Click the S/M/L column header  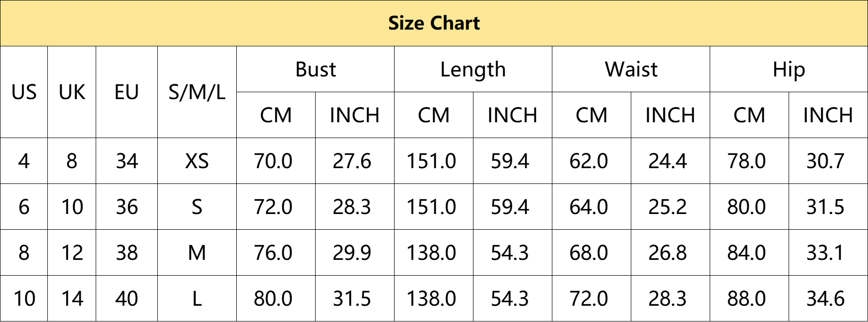tap(197, 92)
